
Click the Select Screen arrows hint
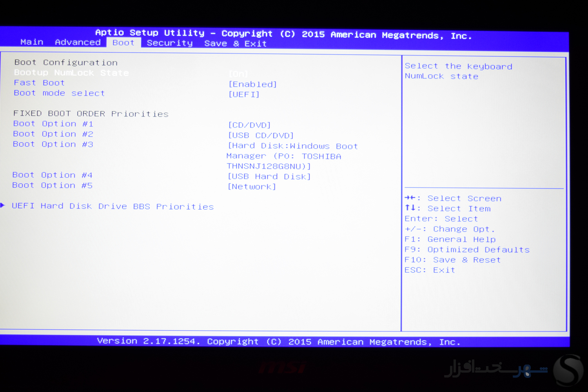coord(453,198)
